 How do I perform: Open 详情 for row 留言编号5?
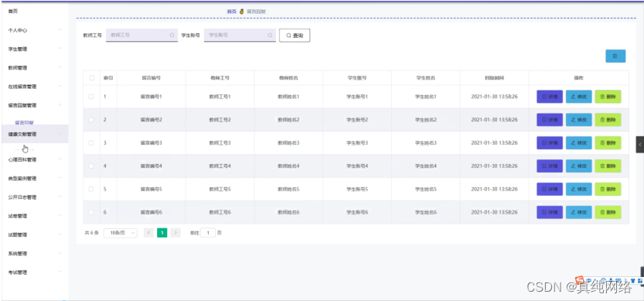(550, 189)
